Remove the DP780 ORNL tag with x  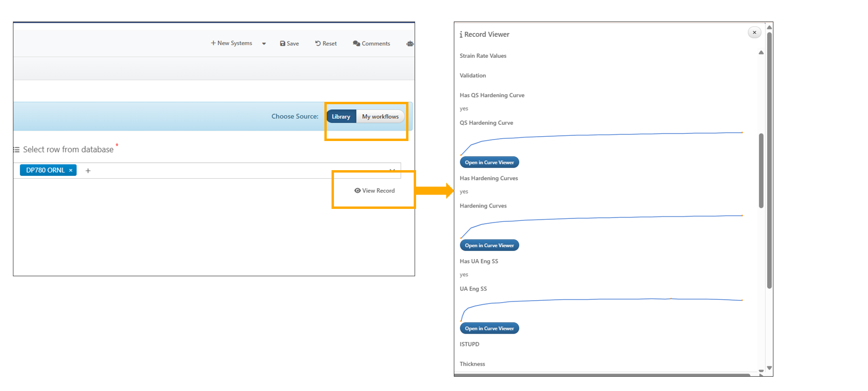pyautogui.click(x=71, y=170)
